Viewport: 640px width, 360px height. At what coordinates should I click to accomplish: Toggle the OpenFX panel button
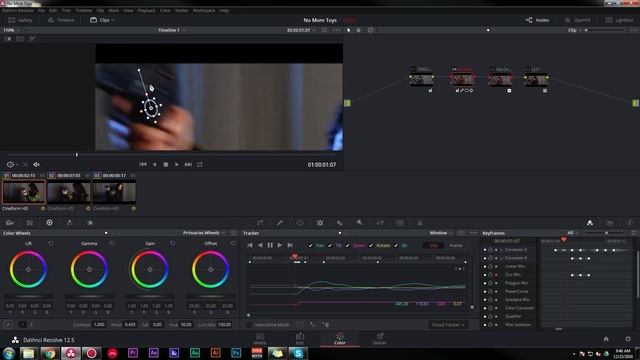click(x=577, y=20)
